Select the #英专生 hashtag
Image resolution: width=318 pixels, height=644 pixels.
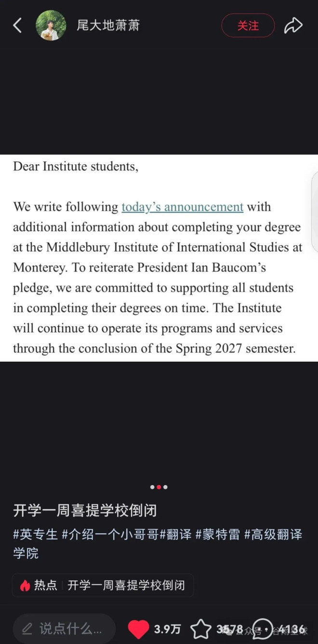click(35, 534)
